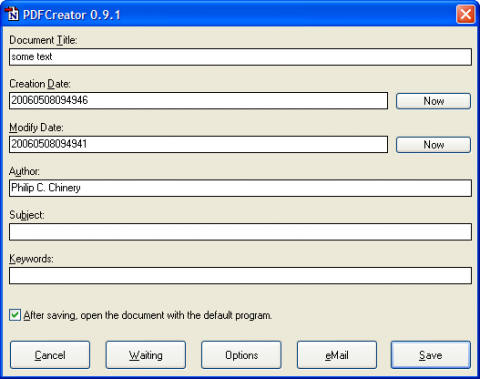Cancel the PDF creation dialog
Screen dimensions: 480x379
50,355
